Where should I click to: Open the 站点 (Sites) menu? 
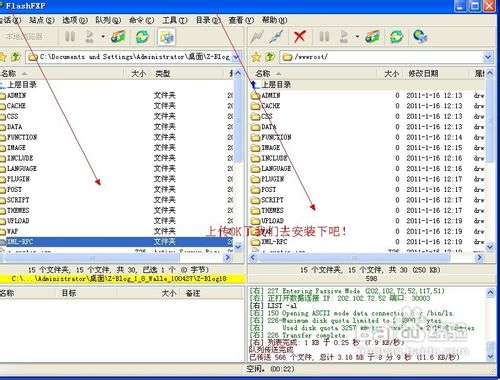click(x=42, y=20)
